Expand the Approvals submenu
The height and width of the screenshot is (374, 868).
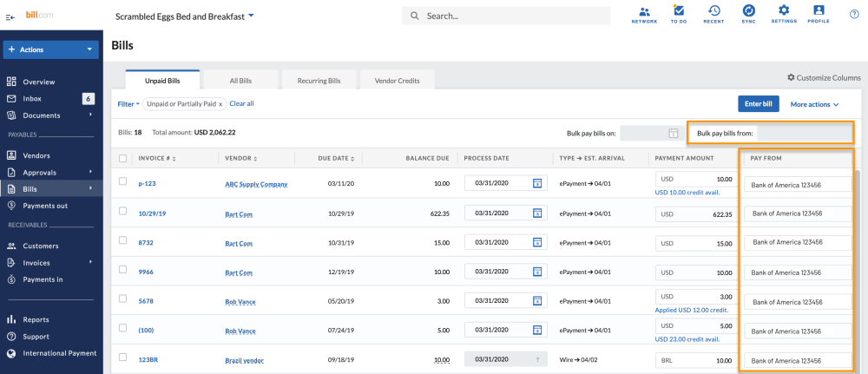coord(91,172)
